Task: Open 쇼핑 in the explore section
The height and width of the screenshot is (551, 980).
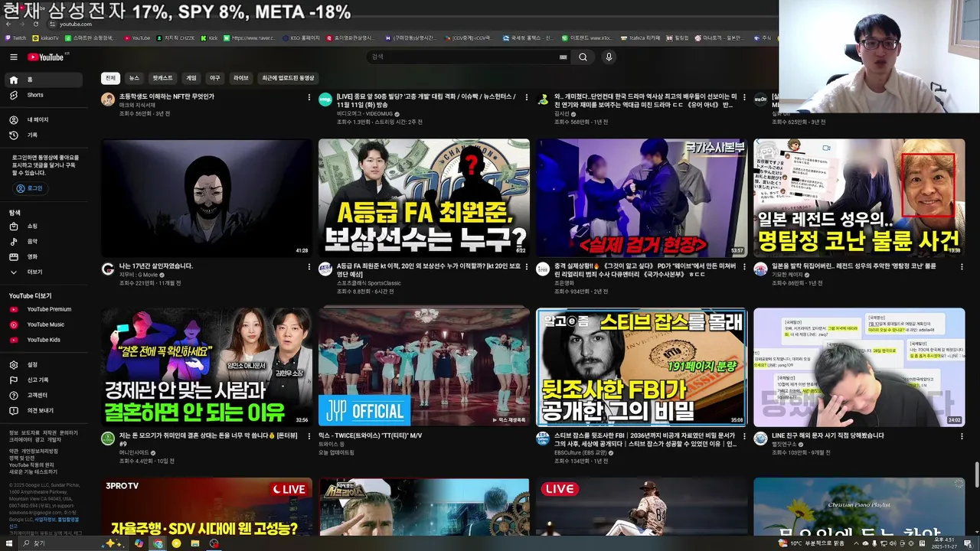Action: point(44,227)
